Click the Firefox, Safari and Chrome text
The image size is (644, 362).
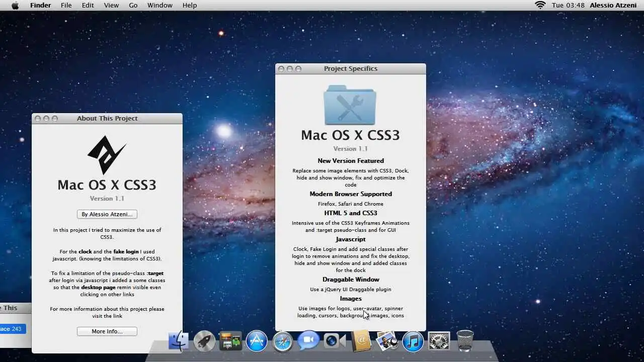point(351,204)
